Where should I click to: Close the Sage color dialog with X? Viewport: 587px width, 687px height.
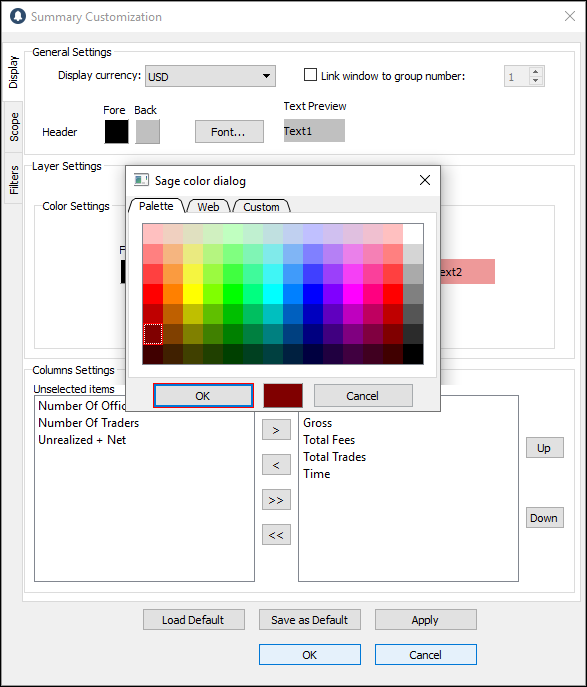pos(424,180)
